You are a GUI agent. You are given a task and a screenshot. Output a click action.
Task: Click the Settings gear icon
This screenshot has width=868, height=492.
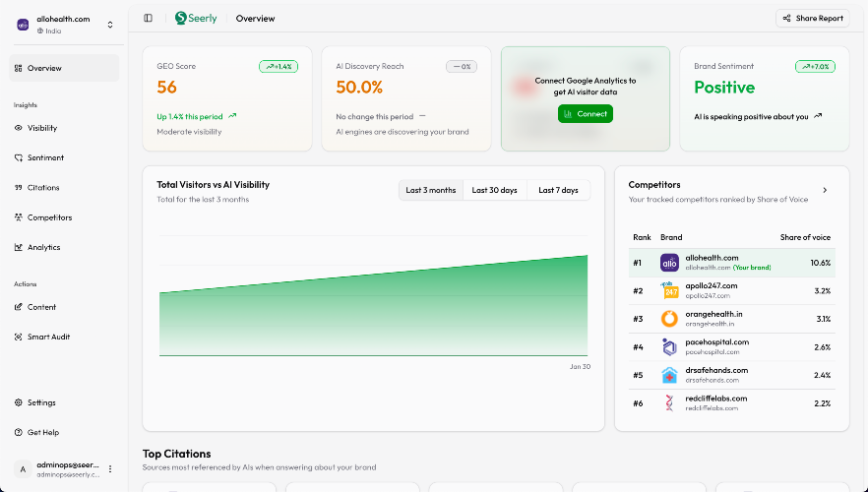(19, 402)
